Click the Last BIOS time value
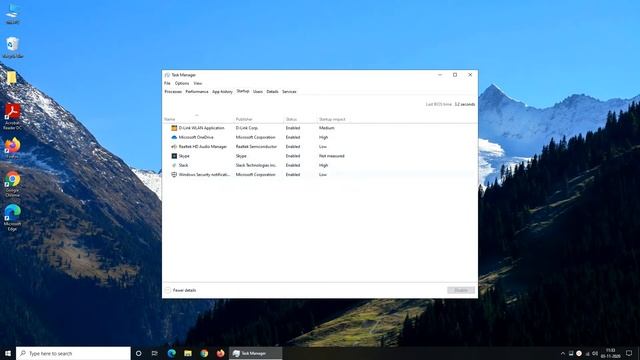The height and width of the screenshot is (360, 640). 465,104
